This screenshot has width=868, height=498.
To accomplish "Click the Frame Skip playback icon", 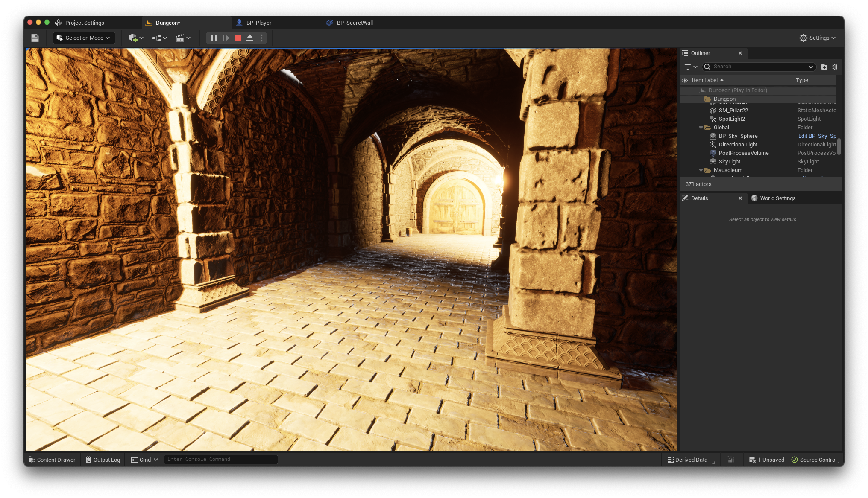I will tap(226, 38).
